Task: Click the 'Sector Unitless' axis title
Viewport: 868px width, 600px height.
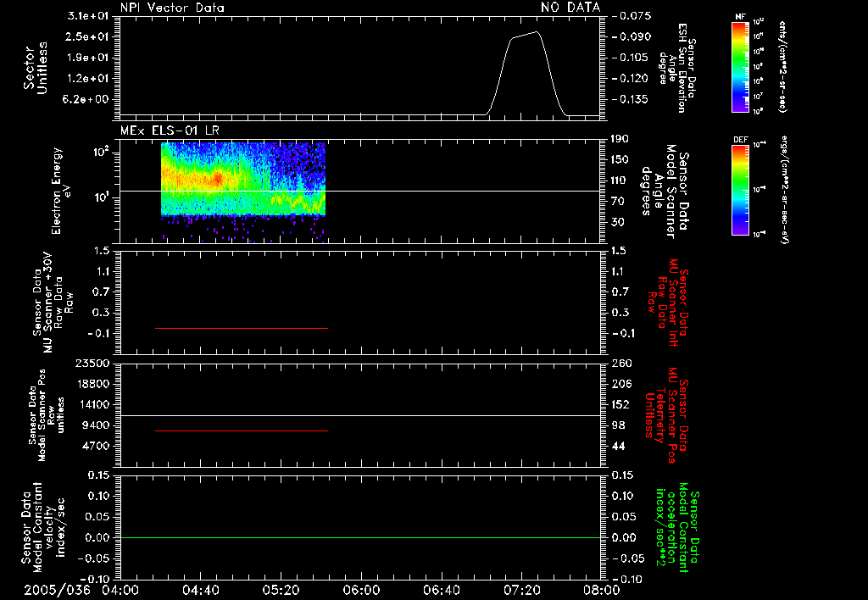Action: click(36, 68)
